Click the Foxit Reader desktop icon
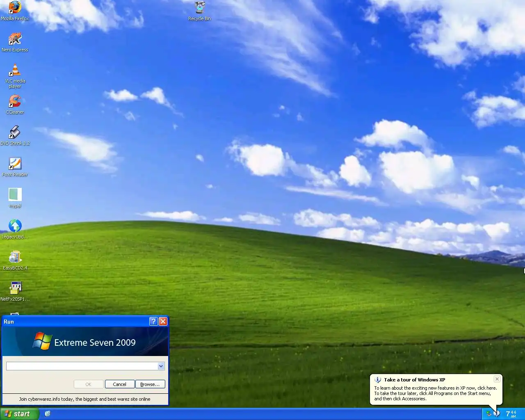This screenshot has width=525, height=420. (x=15, y=167)
